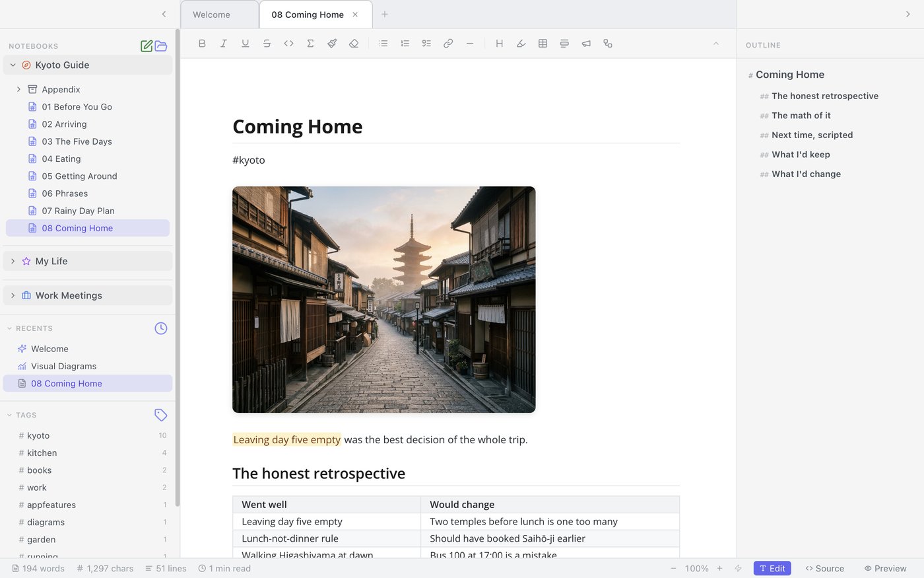This screenshot has height=578, width=924.
Task: Expand the Work Meetings notebook
Action: [x=13, y=295]
